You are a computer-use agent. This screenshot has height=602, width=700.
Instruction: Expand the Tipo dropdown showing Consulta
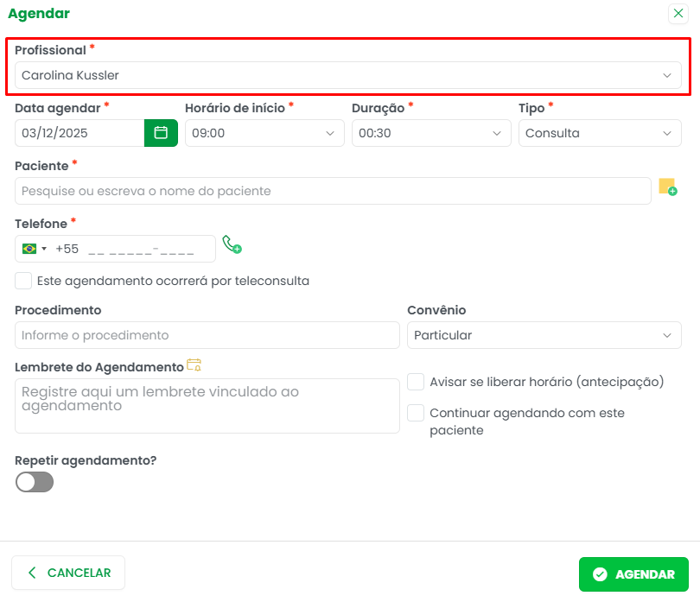(599, 133)
